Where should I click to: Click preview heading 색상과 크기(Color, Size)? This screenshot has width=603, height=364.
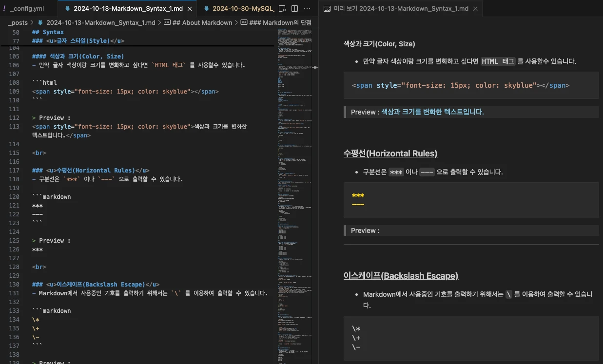(379, 44)
